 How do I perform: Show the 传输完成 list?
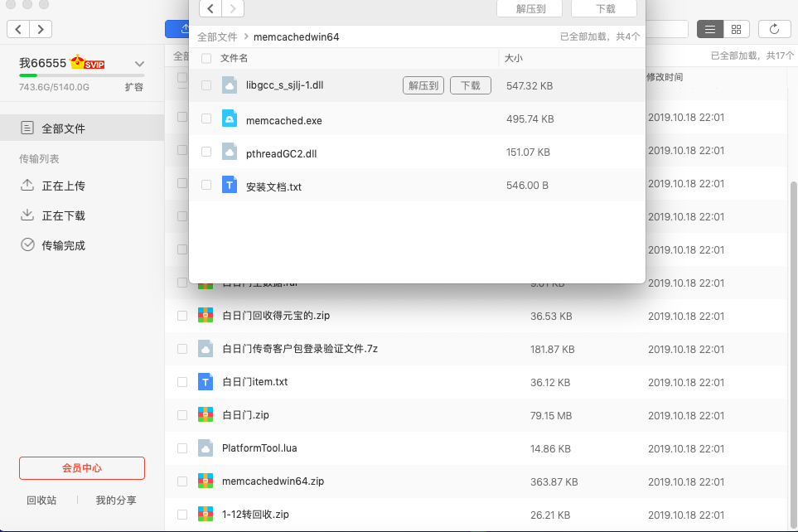pos(63,245)
